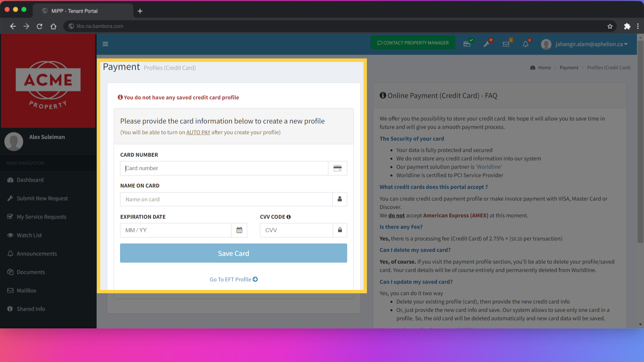Image resolution: width=644 pixels, height=362 pixels.
Task: Open a new browser tab
Action: [140, 11]
